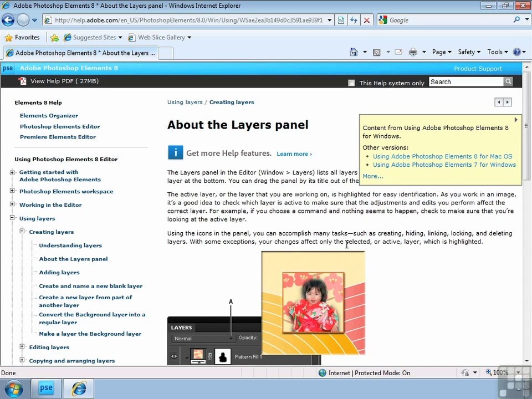Collapse the Creating layers tree node
The image size is (532, 399).
[22, 232]
